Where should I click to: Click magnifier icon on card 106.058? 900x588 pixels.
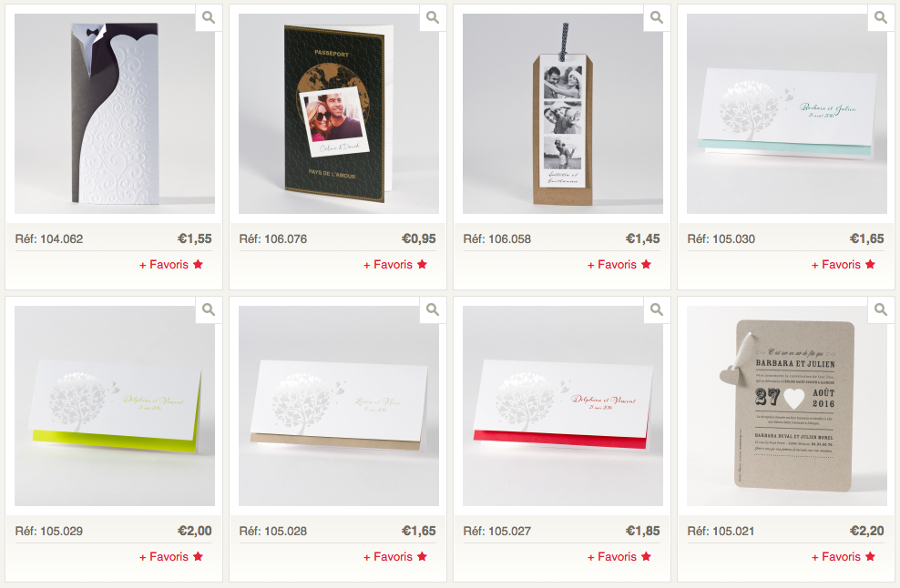[657, 18]
